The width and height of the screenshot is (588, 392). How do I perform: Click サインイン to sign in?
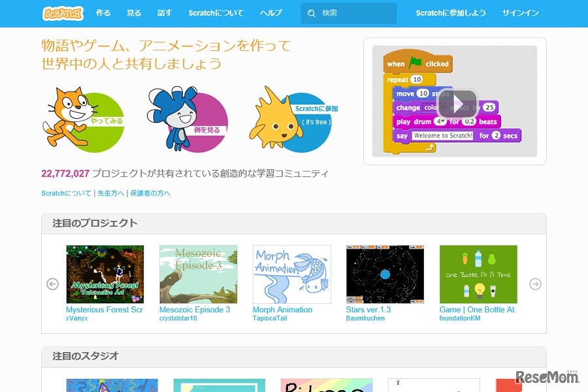click(x=519, y=13)
